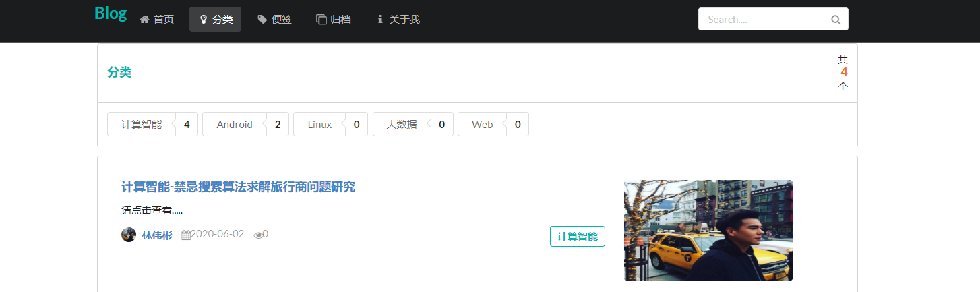Filter by the 大数据 category
Screen dimensions: 980x292
[402, 124]
